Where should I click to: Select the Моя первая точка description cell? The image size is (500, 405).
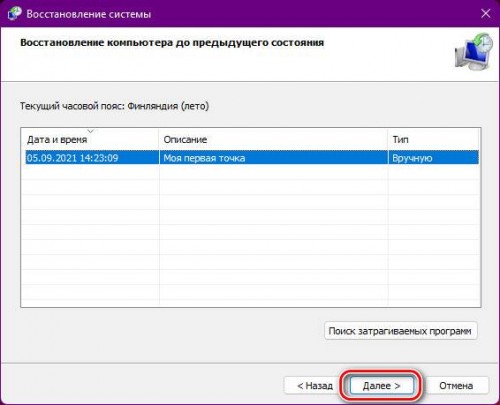tap(204, 158)
